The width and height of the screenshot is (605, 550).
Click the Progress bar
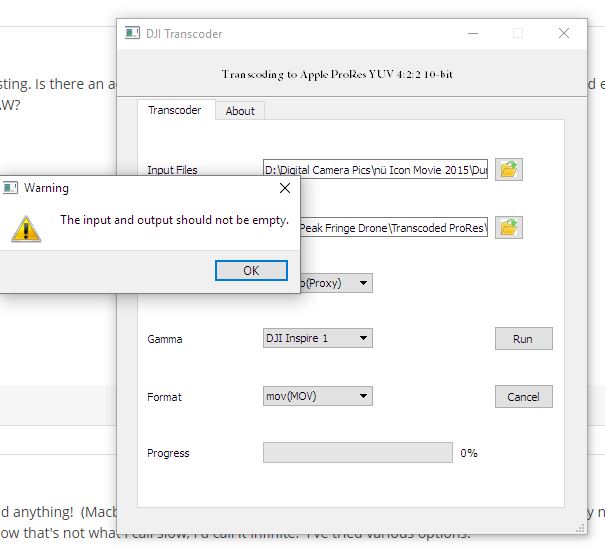point(358,452)
